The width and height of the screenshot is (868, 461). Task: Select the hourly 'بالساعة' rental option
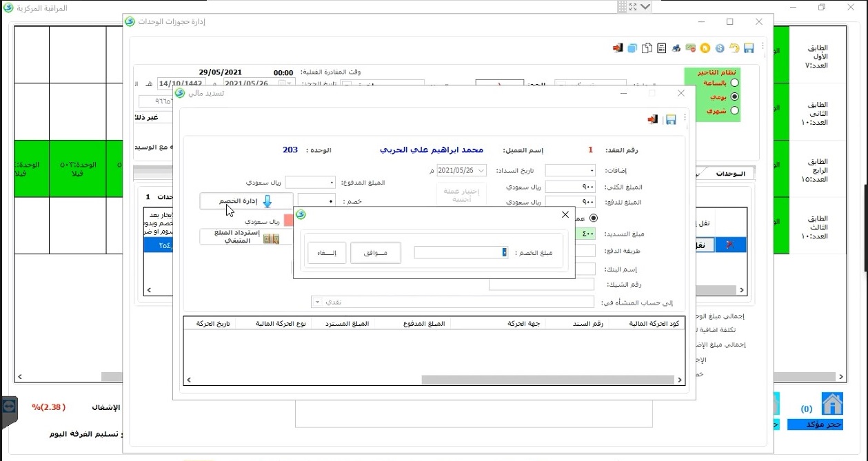click(734, 83)
